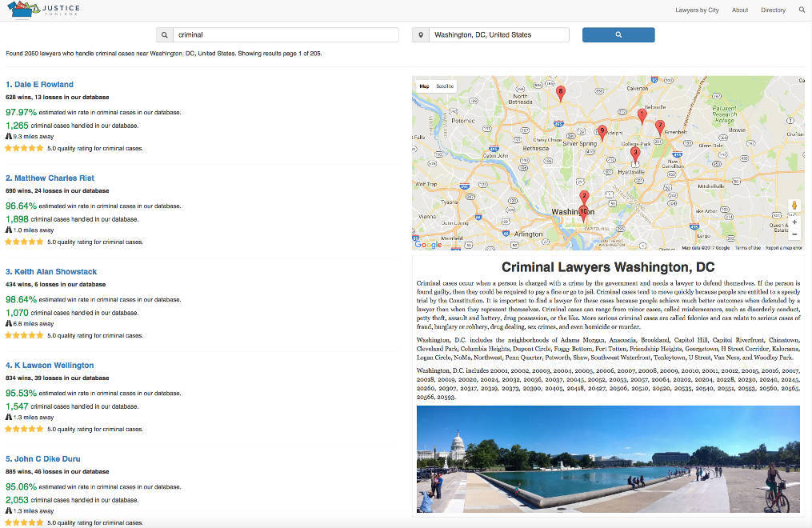
Task: Click the Capitol reflecting pool photo
Action: point(608,459)
